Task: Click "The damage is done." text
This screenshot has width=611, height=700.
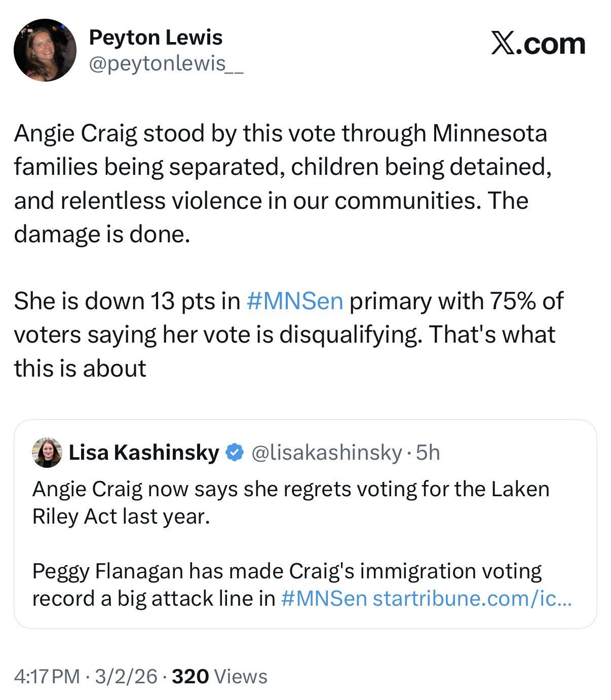Action: click(101, 234)
